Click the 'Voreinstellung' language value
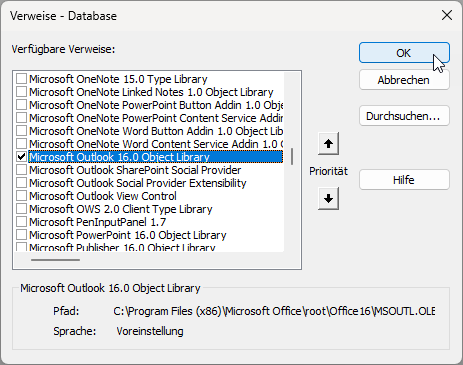This screenshot has height=365, width=463. [x=150, y=331]
